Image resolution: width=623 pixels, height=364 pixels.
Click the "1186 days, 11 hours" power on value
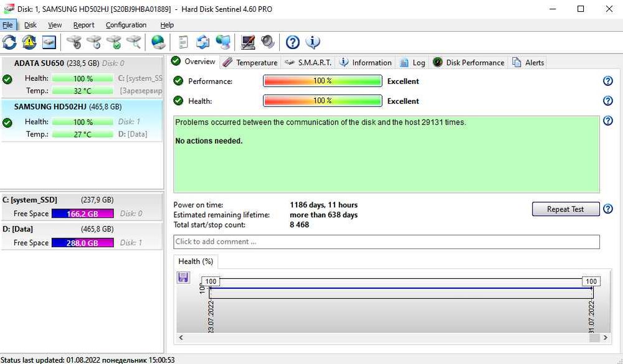tap(324, 205)
